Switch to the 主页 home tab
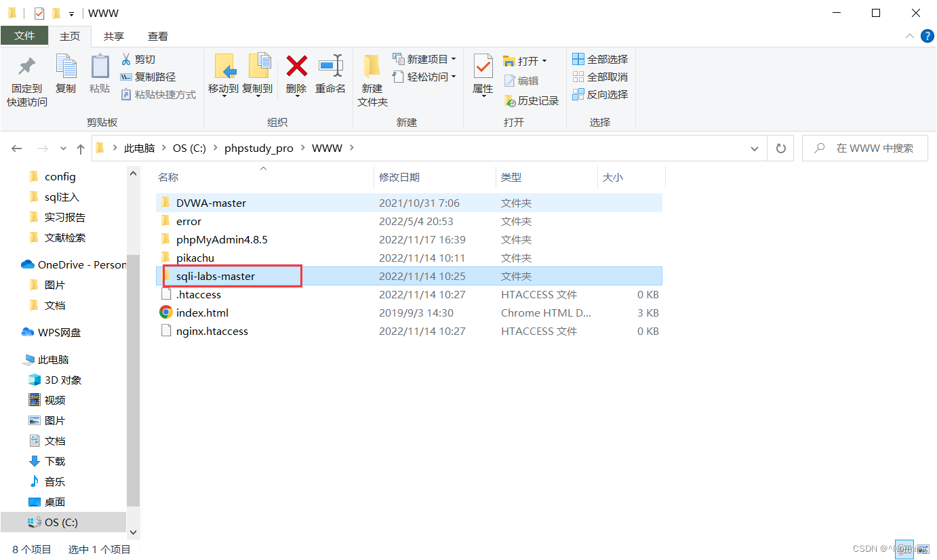937x560 pixels. 70,37
